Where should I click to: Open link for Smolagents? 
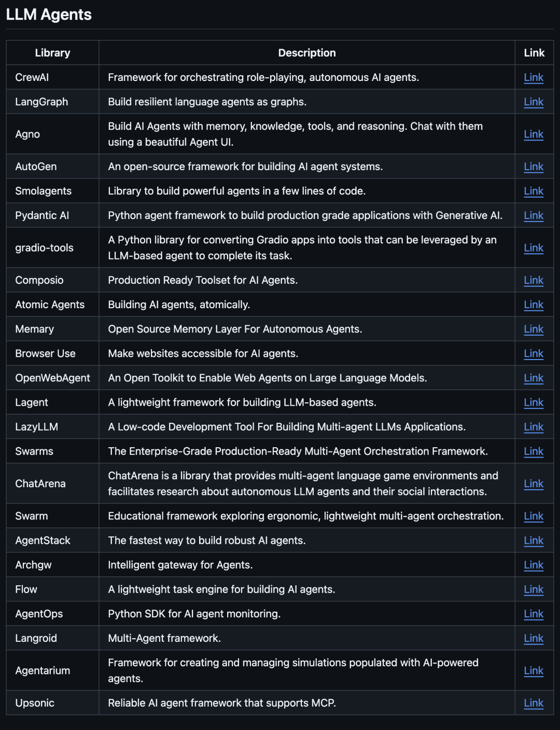click(x=534, y=191)
